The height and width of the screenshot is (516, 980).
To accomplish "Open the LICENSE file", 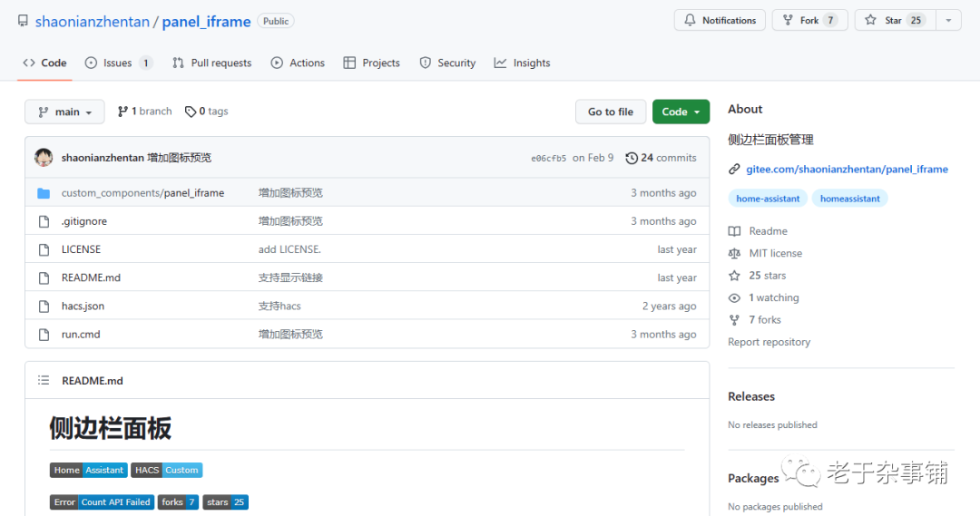I will tap(82, 249).
